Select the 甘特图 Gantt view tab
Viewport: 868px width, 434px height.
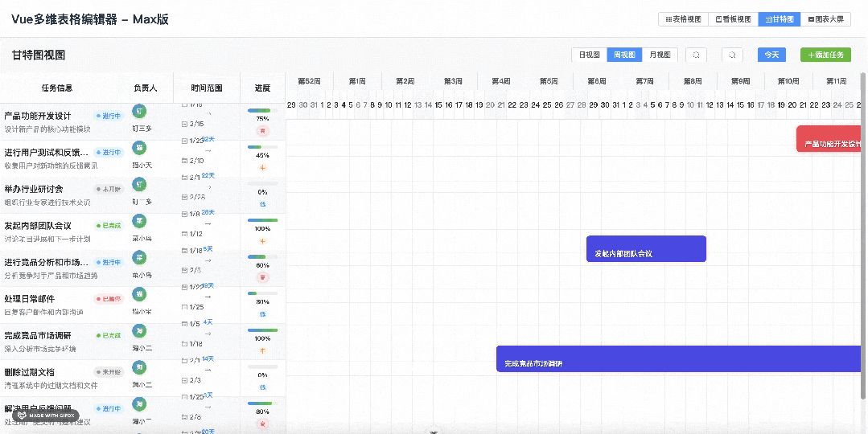click(x=780, y=19)
